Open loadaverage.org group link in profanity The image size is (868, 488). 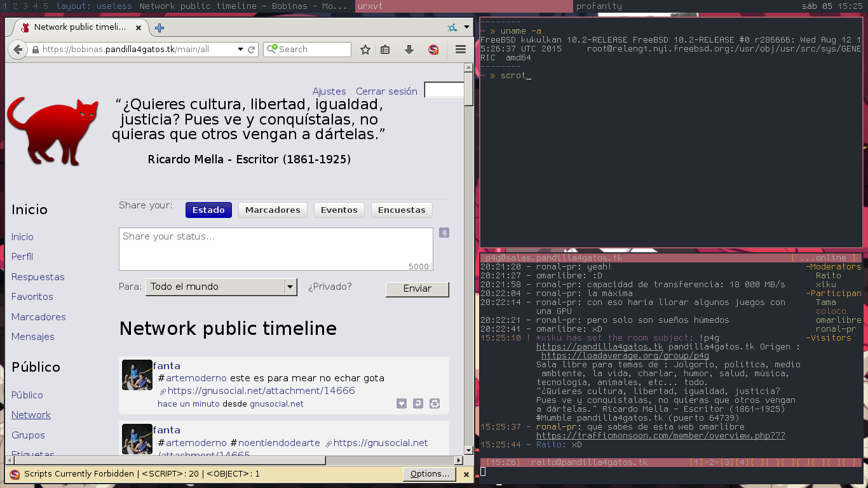(625, 356)
